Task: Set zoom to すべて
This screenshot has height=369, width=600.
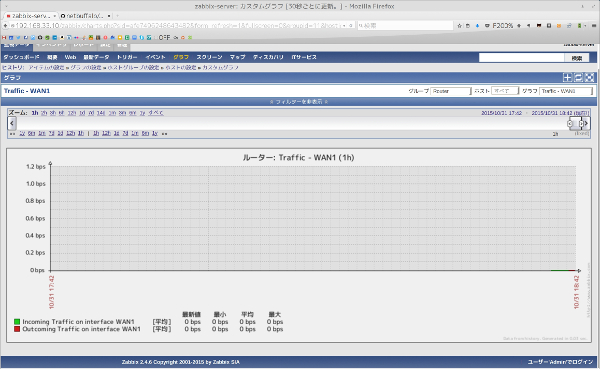Action: pyautogui.click(x=155, y=113)
